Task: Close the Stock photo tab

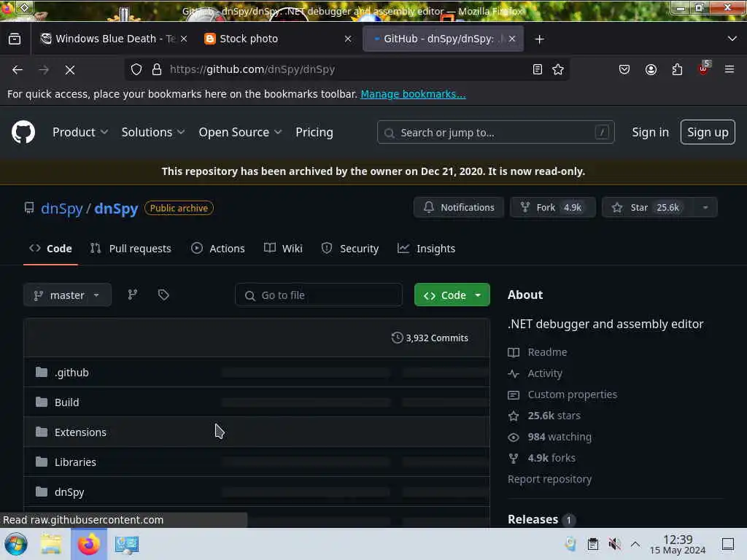Action: pos(348,39)
